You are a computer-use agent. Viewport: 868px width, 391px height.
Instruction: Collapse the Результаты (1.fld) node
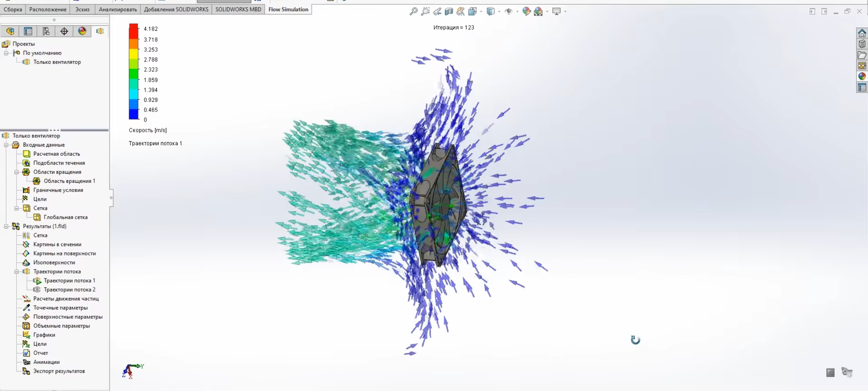coord(6,226)
